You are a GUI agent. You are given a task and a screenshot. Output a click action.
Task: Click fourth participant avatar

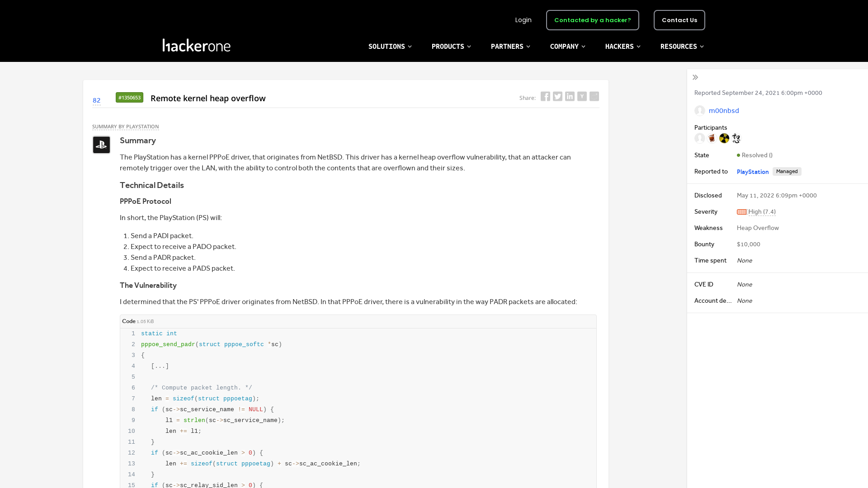[736, 138]
